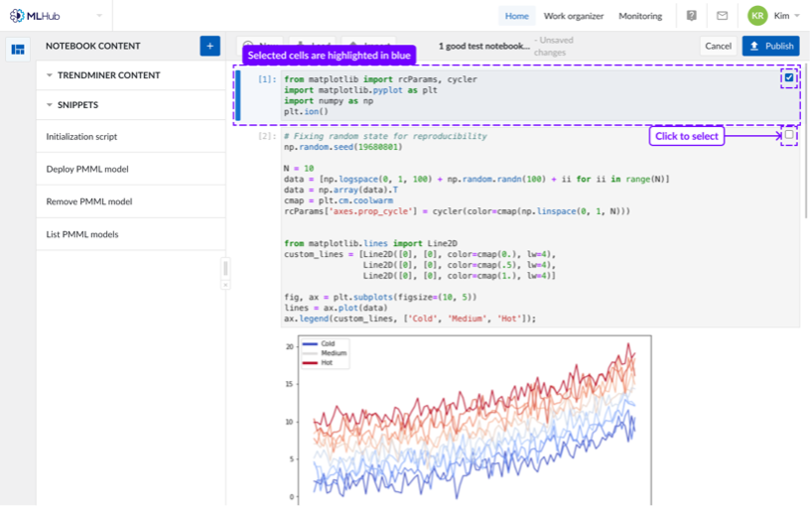Click the MLHub logo icon
Viewport: 812px width, 509px height.
[x=17, y=16]
